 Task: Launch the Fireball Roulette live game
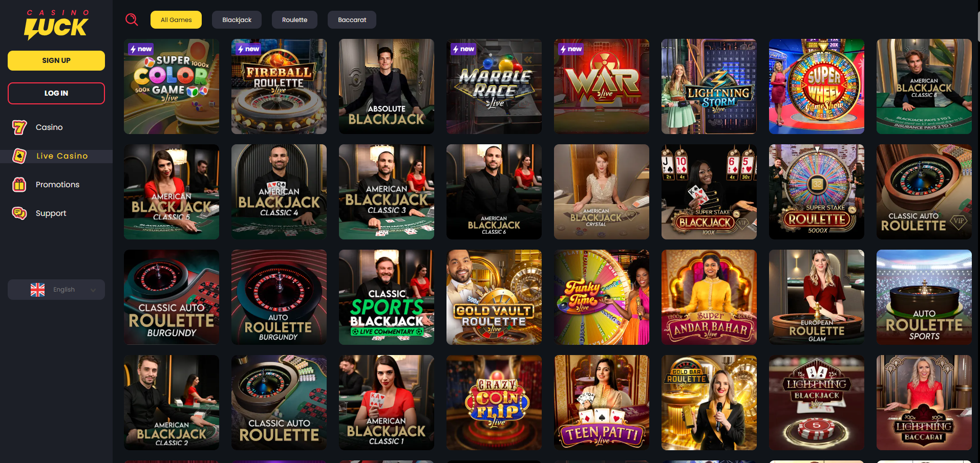(x=279, y=86)
